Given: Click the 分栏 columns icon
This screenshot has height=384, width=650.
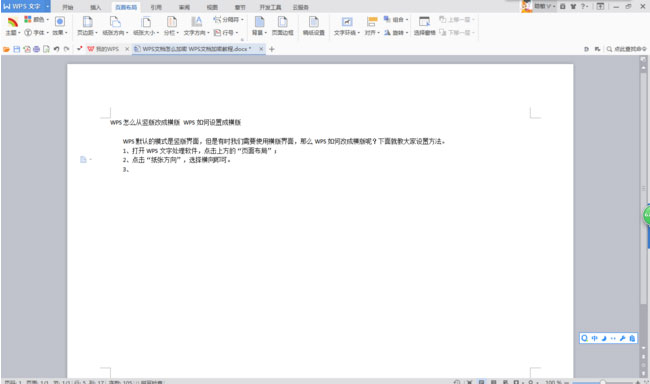Looking at the screenshot, I should 171,22.
